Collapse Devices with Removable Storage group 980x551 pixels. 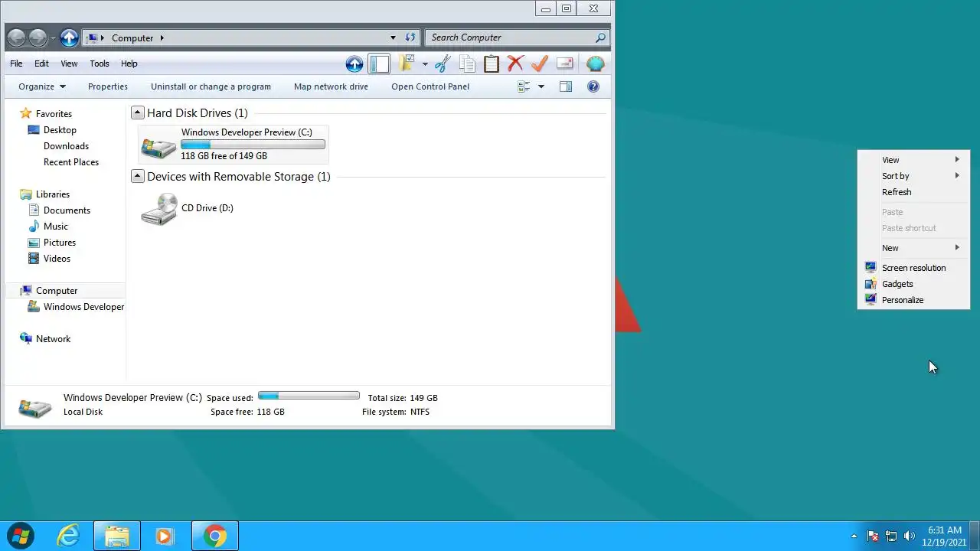point(138,176)
